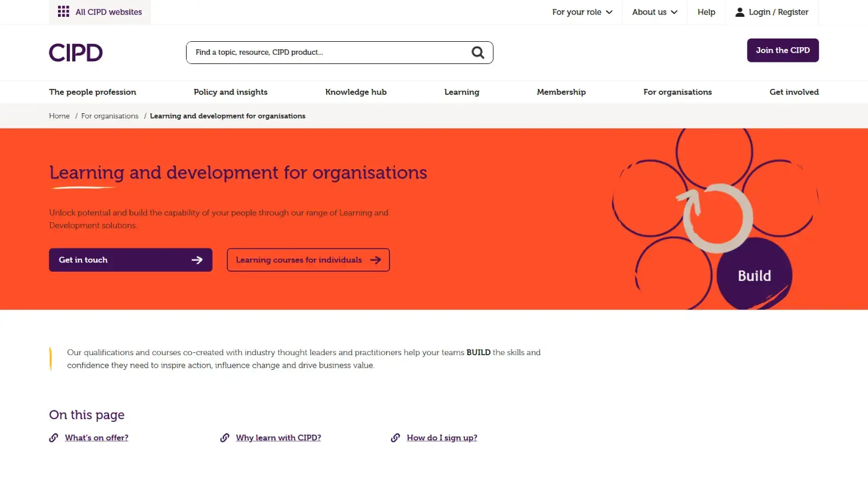The width and height of the screenshot is (868, 488).
Task: Open the Membership menu
Action: pyautogui.click(x=561, y=92)
